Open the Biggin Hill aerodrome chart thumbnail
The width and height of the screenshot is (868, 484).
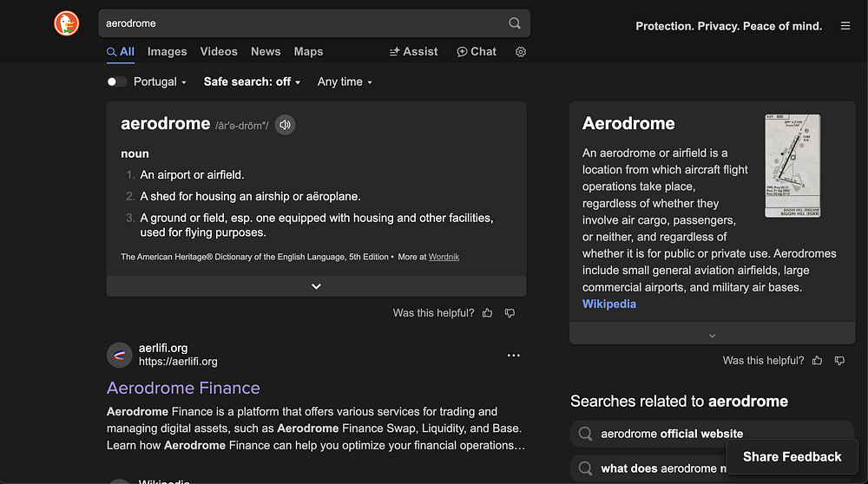pos(792,166)
